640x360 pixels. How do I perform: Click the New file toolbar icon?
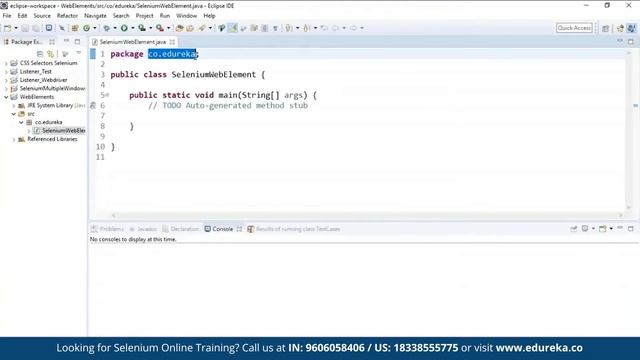[8, 28]
